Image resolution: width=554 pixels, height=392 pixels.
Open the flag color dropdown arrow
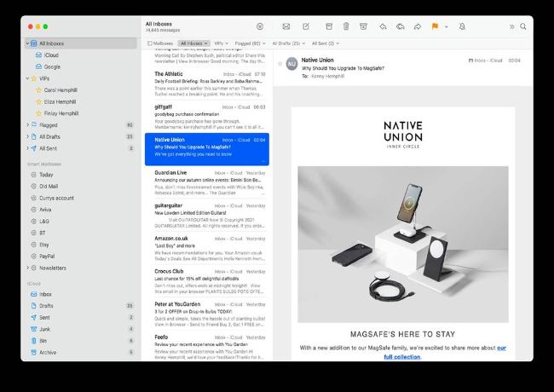point(445,26)
